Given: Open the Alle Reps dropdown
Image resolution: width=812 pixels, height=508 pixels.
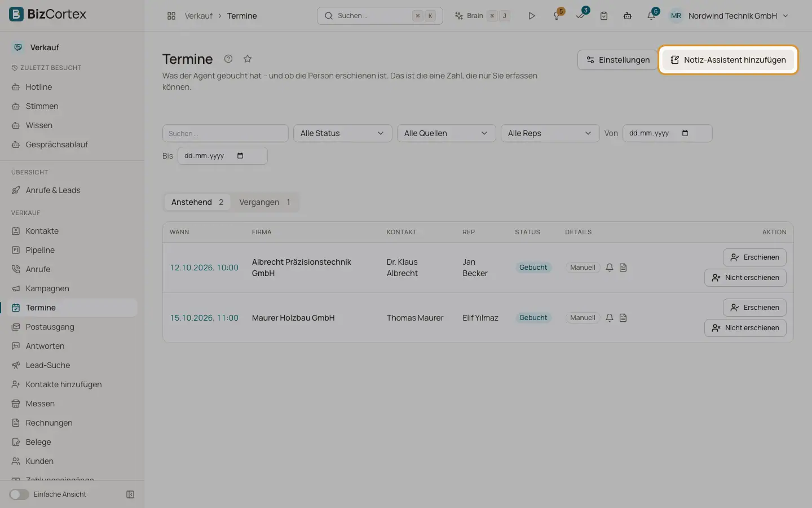Looking at the screenshot, I should tap(550, 133).
